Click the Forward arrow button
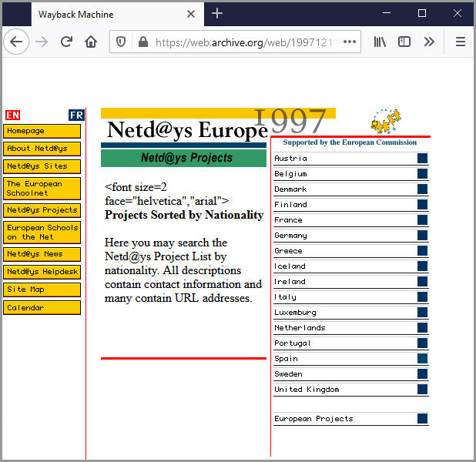Screen dimensions: 476x462 (x=42, y=42)
